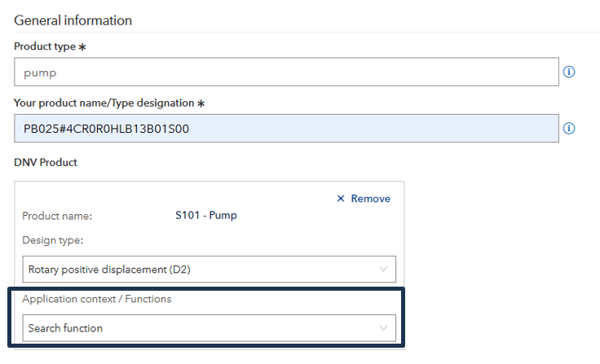The image size is (600, 364).
Task: Click the Product name: label in DNV card
Action: tap(57, 216)
